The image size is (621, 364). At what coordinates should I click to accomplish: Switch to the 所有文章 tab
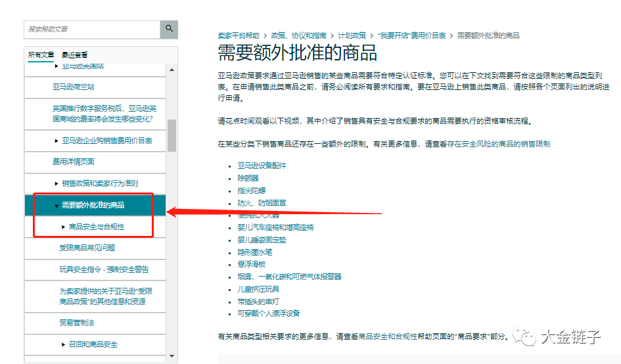click(41, 55)
